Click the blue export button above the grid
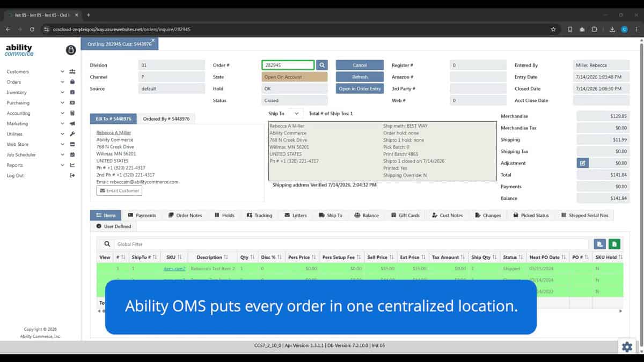Image resolution: width=644 pixels, height=362 pixels. (x=600, y=244)
